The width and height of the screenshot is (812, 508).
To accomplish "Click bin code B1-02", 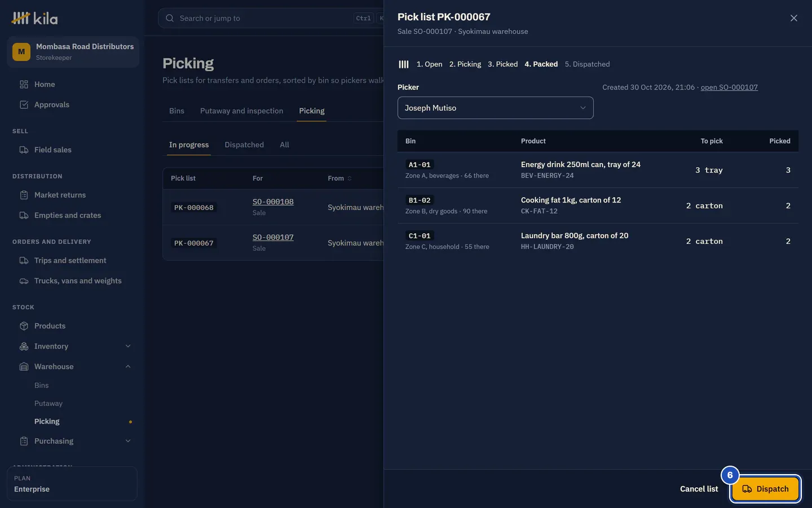I will (x=420, y=200).
